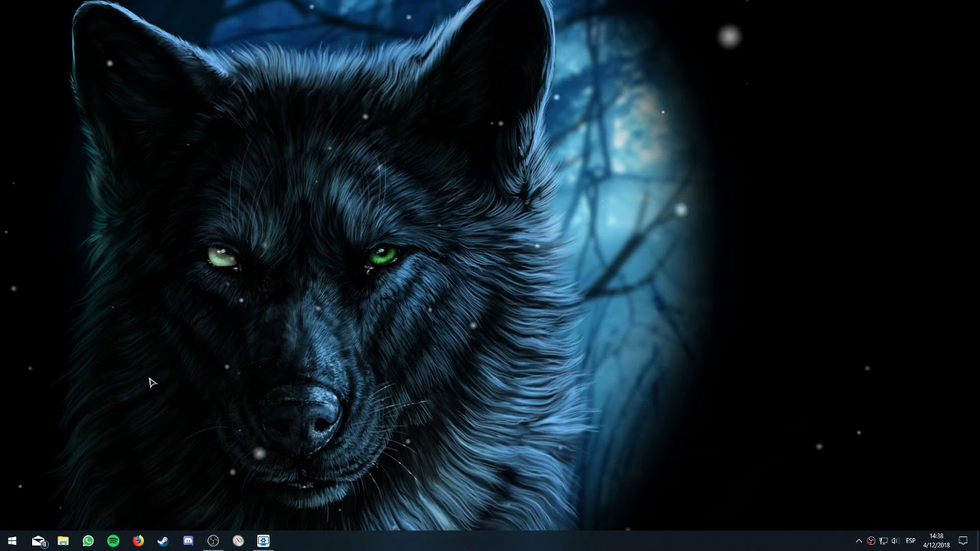980x551 pixels.
Task: Click the Show desktop strip
Action: 978,541
